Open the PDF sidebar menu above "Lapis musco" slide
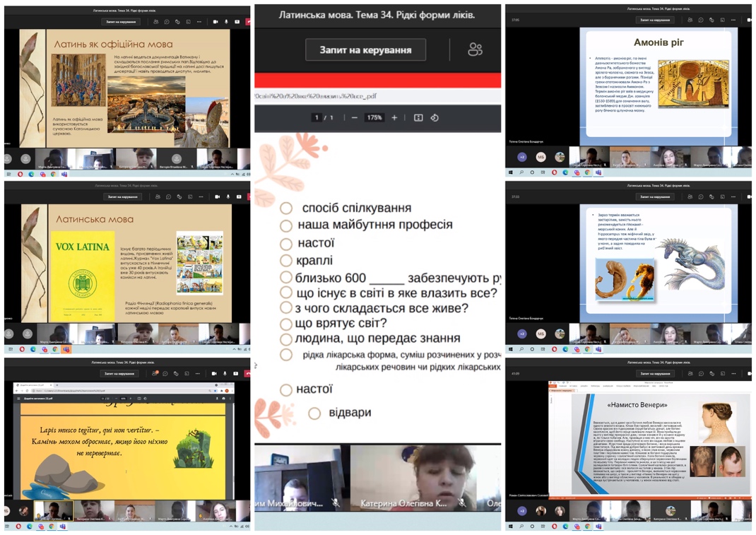 pos(19,399)
